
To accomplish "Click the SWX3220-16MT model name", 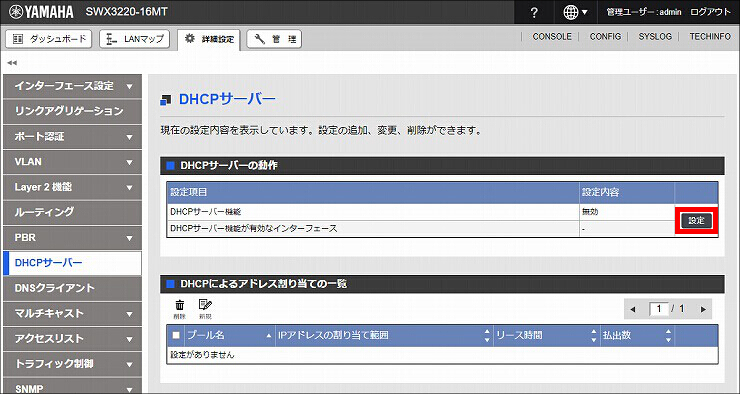I will pyautogui.click(x=126, y=12).
